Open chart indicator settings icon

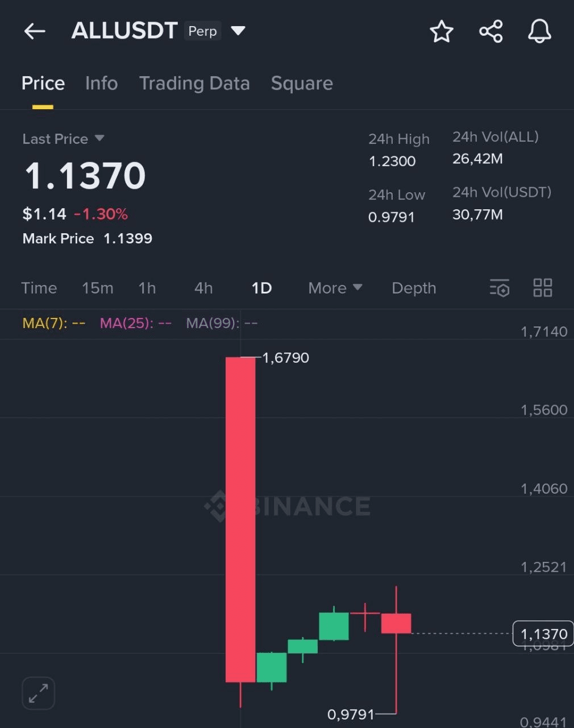tap(500, 288)
